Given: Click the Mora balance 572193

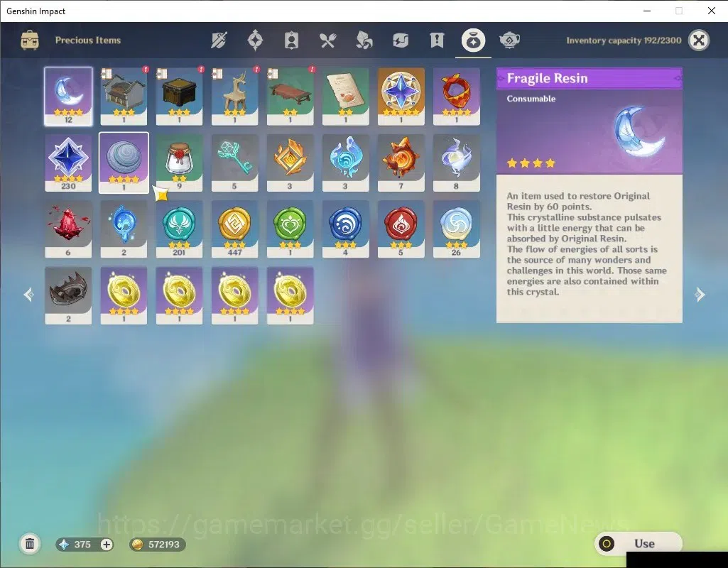Looking at the screenshot, I should (158, 545).
